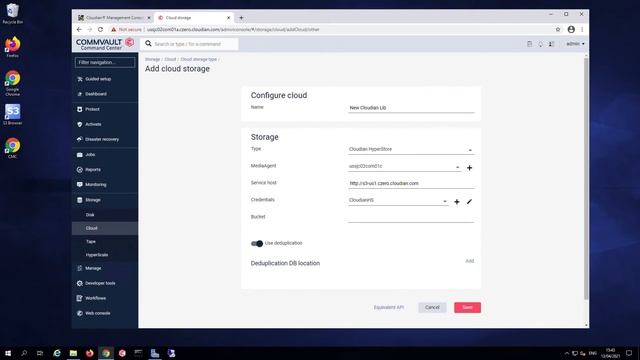The width and height of the screenshot is (640, 360).
Task: Open a new browser tab
Action: 241,18
